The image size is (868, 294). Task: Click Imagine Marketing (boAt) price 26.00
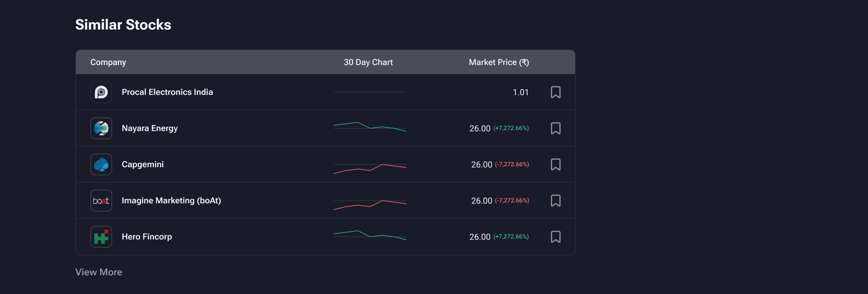click(481, 201)
